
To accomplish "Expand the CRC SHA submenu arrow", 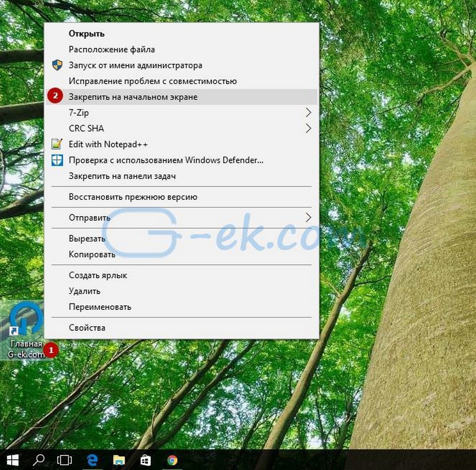I will point(308,129).
